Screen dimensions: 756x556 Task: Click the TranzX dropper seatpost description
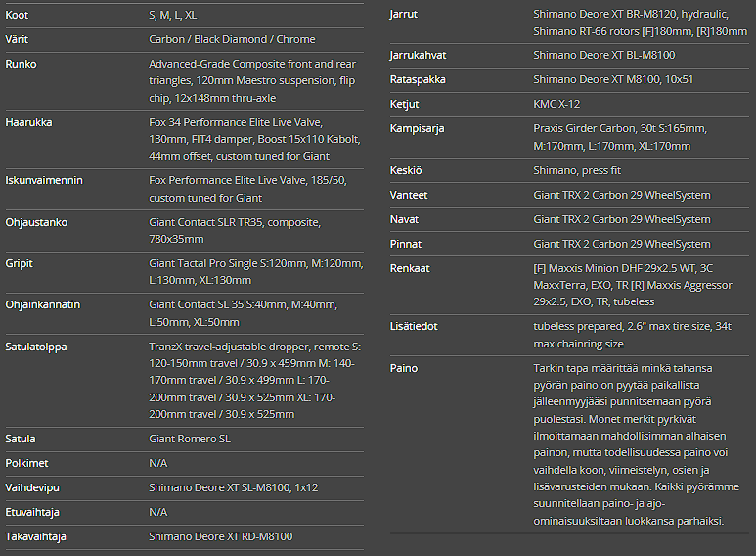tap(254, 380)
